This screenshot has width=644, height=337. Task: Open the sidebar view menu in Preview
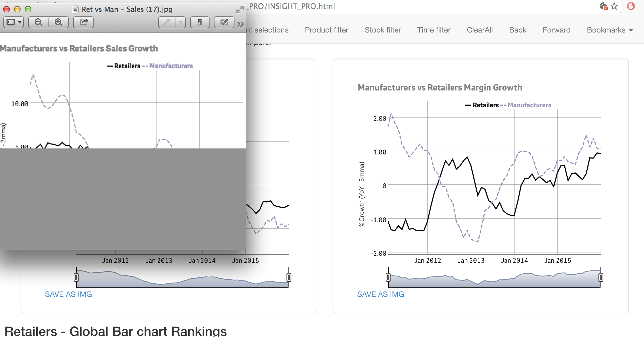click(x=14, y=22)
